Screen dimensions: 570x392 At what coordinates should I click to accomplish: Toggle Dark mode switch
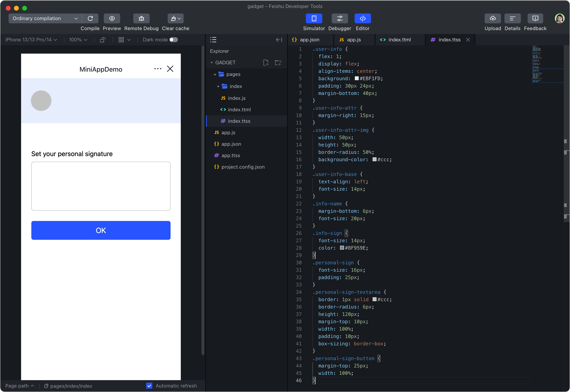(174, 40)
